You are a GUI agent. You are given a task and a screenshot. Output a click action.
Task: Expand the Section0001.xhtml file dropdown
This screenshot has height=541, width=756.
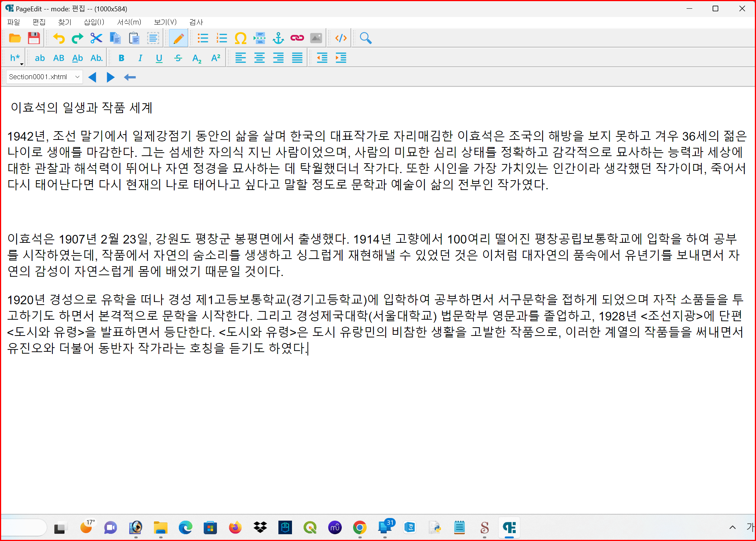(x=77, y=77)
